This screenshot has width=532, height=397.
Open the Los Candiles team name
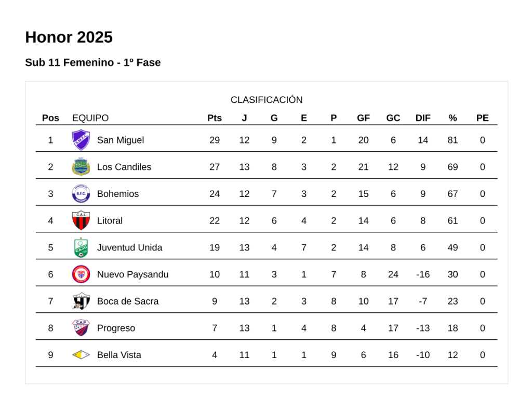click(x=124, y=167)
